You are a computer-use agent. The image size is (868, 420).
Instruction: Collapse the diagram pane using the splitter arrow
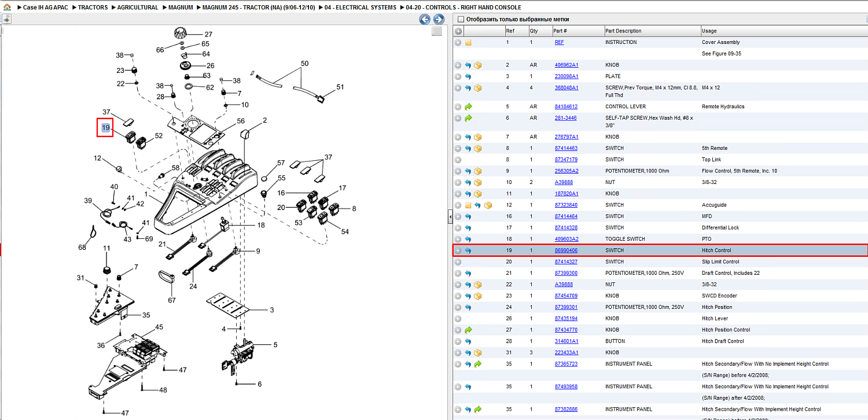pyautogui.click(x=450, y=217)
